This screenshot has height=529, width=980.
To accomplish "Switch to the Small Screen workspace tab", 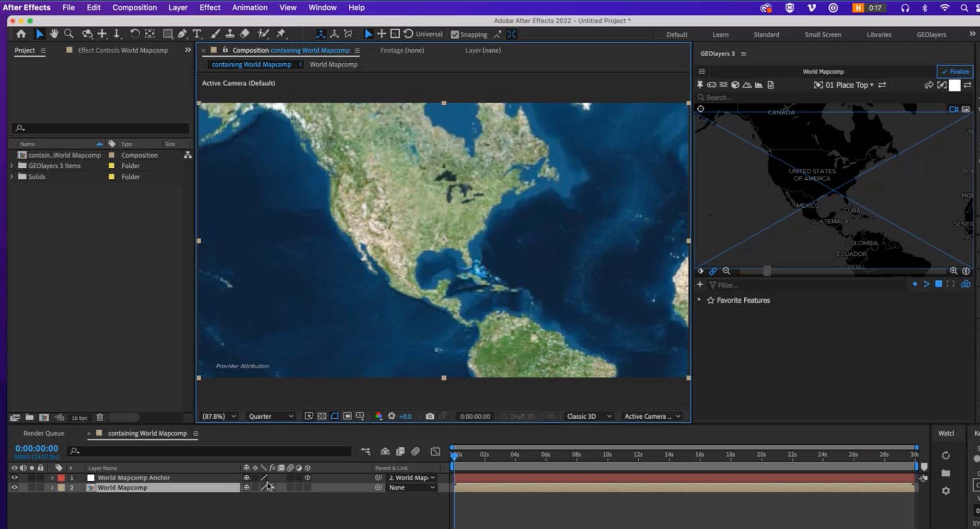I will click(823, 34).
